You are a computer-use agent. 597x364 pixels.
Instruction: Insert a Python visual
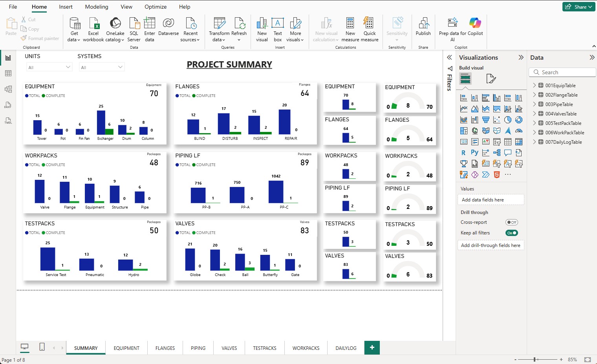475,152
